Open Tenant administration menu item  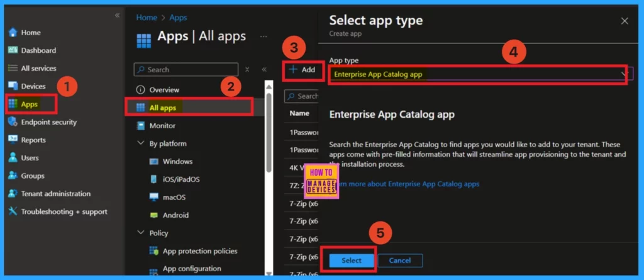pos(56,194)
